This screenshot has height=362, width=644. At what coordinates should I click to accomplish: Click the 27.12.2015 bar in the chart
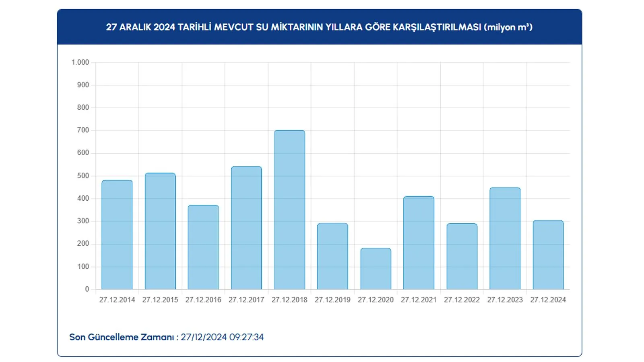click(x=160, y=231)
